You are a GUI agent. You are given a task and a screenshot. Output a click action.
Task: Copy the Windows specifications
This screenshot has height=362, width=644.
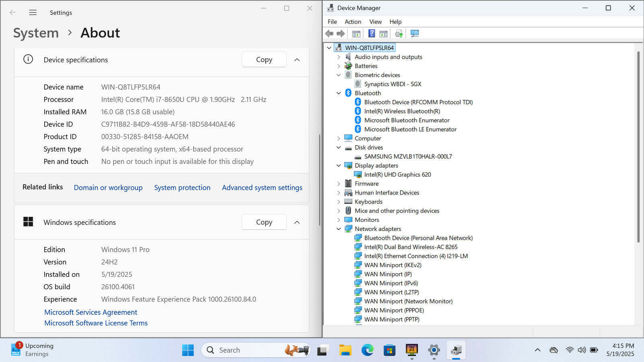(x=264, y=222)
